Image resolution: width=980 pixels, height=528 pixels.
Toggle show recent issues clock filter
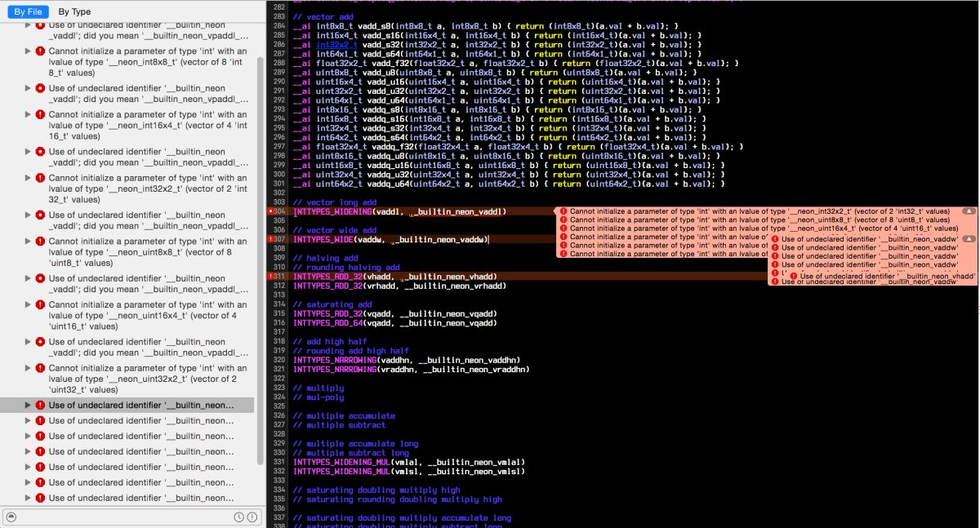[238, 517]
